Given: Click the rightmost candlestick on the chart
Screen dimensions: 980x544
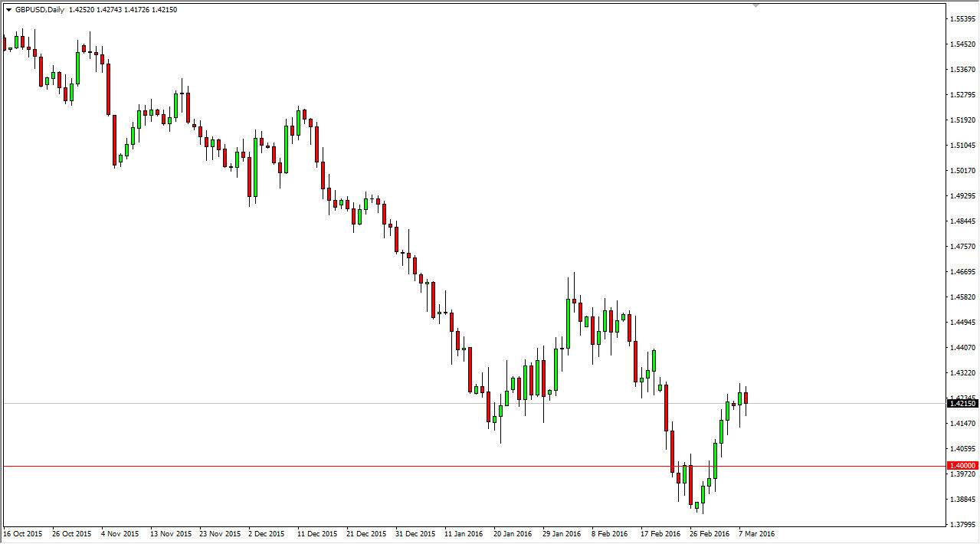Looking at the screenshot, I should coord(746,398).
